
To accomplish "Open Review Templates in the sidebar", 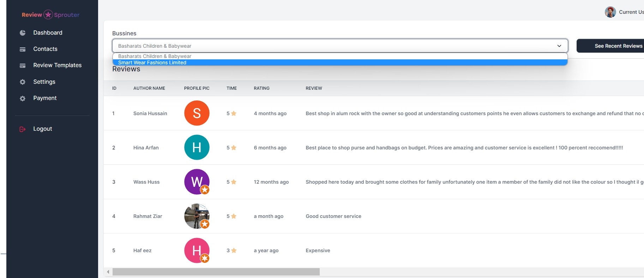I will pyautogui.click(x=57, y=65).
